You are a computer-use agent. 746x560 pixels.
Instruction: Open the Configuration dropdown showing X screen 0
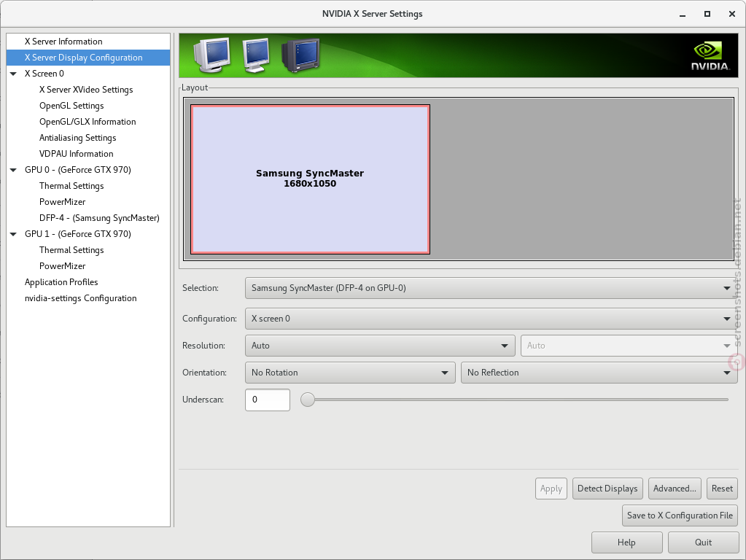(491, 319)
